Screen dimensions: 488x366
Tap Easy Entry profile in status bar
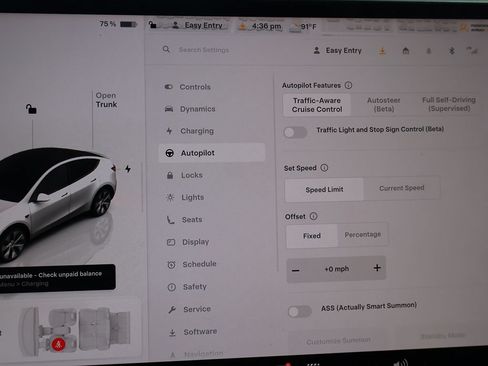click(197, 25)
